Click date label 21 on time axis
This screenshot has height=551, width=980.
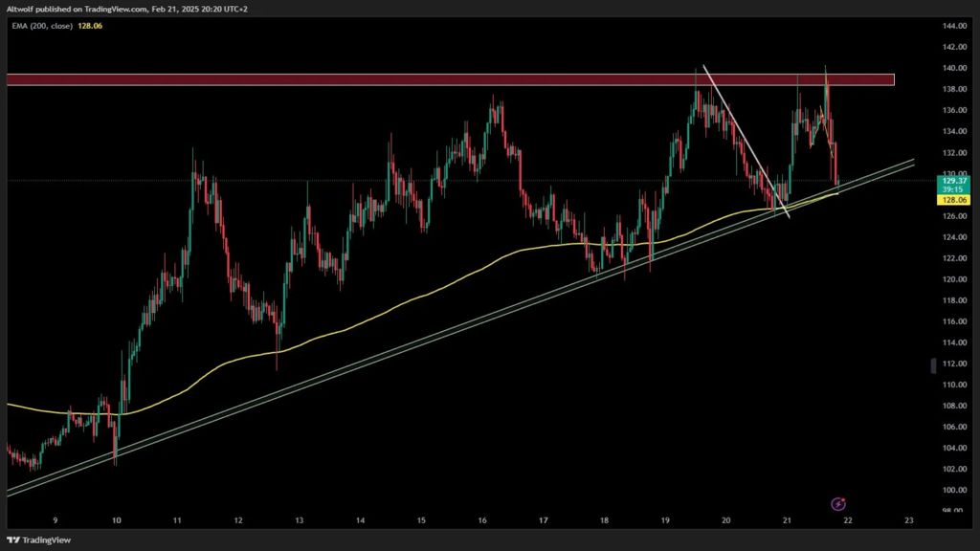click(787, 519)
